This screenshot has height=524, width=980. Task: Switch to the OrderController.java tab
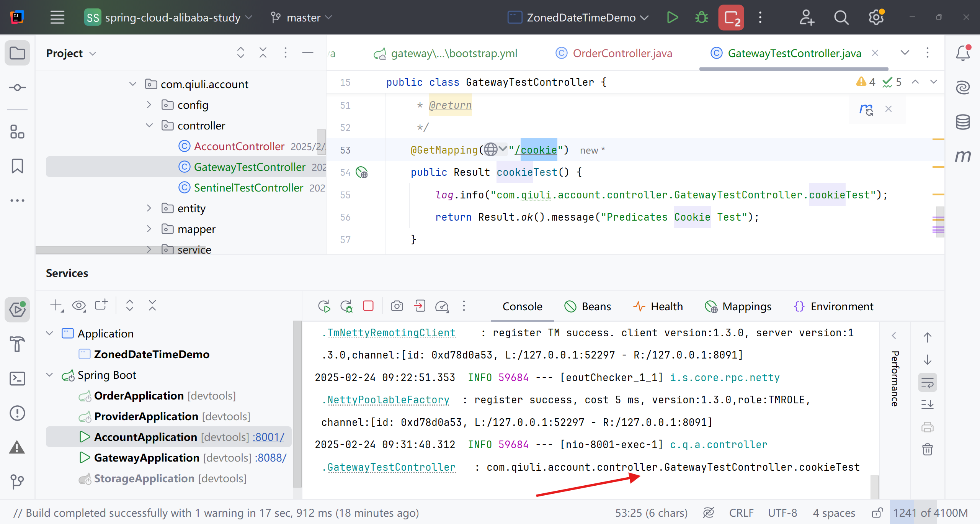pos(614,53)
